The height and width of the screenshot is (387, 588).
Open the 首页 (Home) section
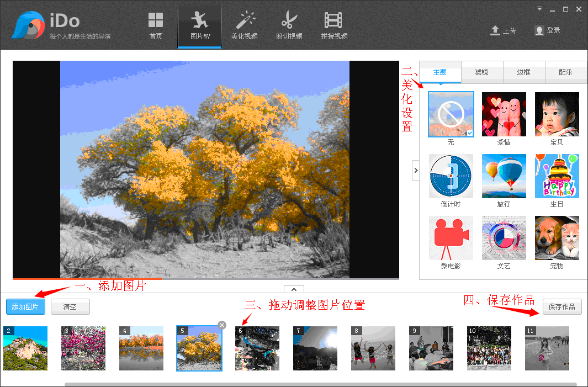click(155, 25)
